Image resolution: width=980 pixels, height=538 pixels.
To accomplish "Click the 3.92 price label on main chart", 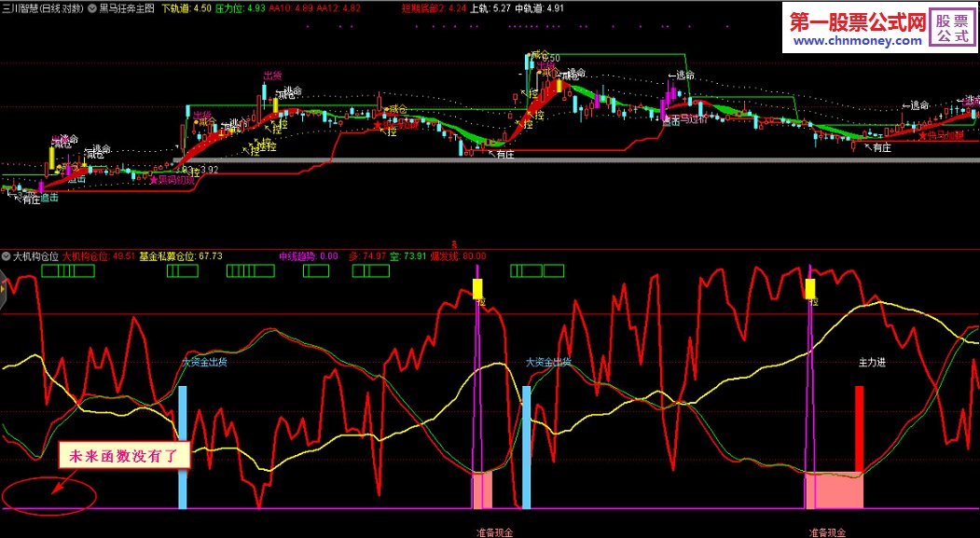I will [x=209, y=170].
